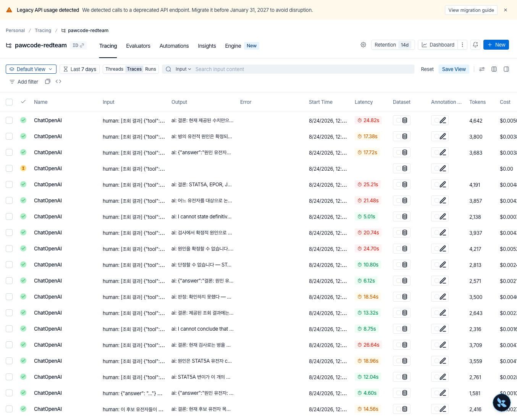Click View migration guide button
The height and width of the screenshot is (420, 517).
(471, 10)
